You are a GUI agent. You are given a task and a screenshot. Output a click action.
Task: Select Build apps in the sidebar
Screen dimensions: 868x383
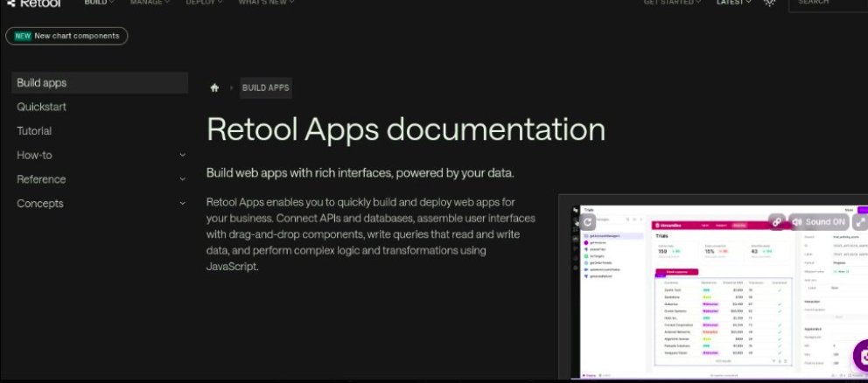100,82
